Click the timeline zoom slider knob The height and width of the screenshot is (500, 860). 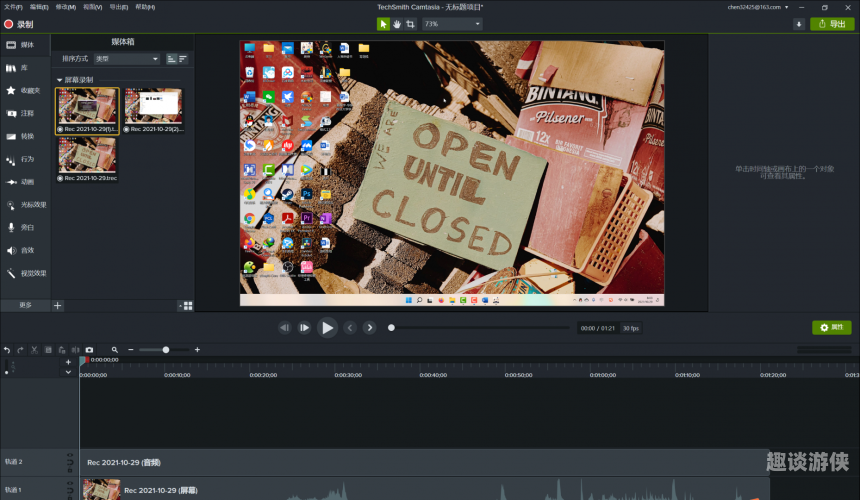(x=166, y=350)
